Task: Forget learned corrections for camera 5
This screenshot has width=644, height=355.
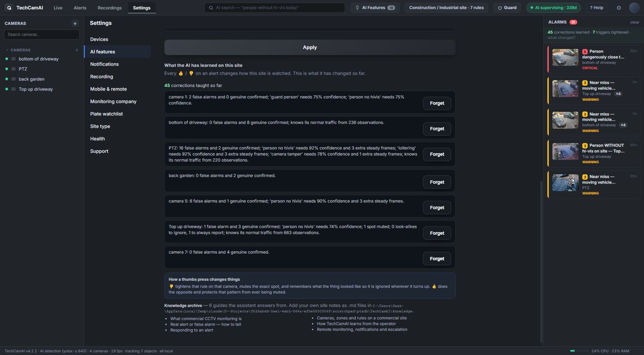Action: click(437, 208)
